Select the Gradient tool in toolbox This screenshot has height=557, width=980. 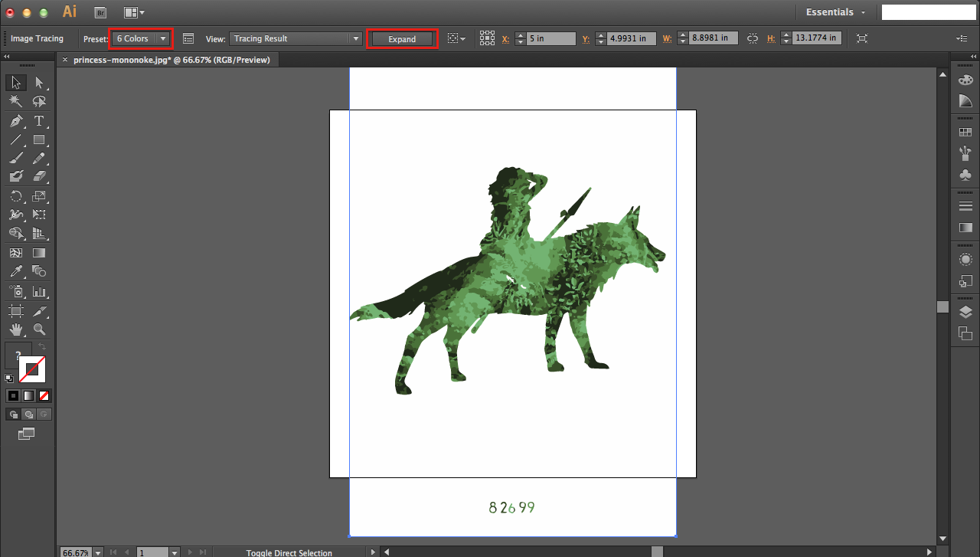39,253
